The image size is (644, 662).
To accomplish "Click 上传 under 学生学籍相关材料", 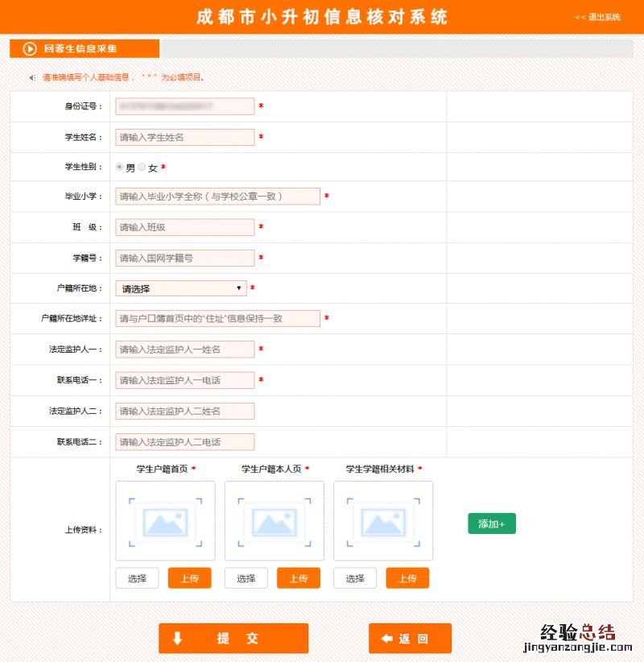I will [x=407, y=578].
